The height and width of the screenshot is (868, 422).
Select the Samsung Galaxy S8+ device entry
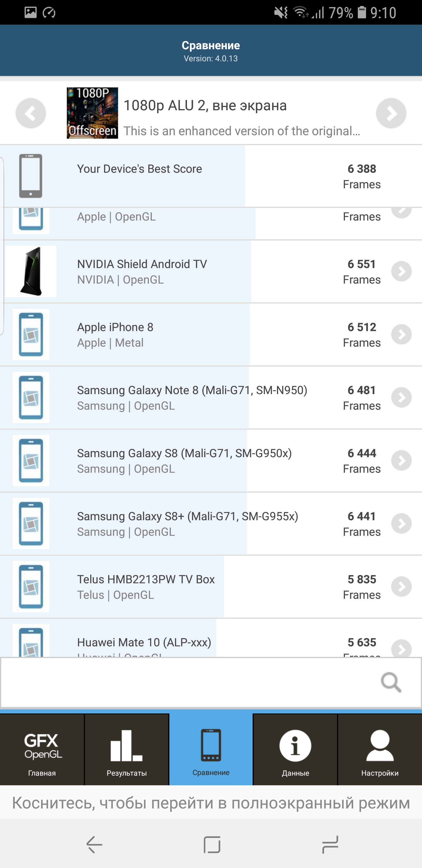coord(187,524)
